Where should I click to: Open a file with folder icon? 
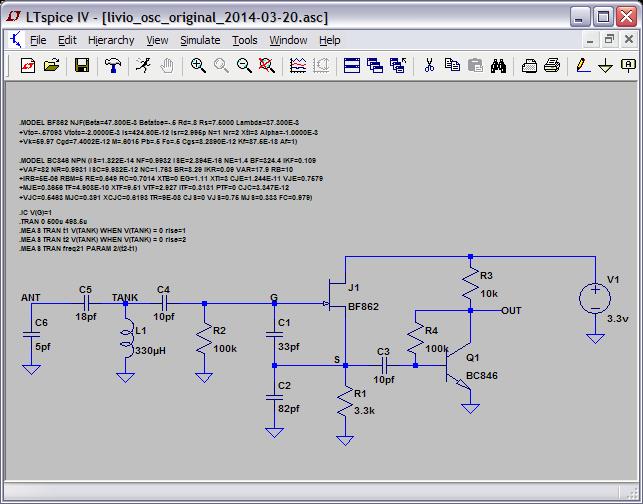click(52, 65)
